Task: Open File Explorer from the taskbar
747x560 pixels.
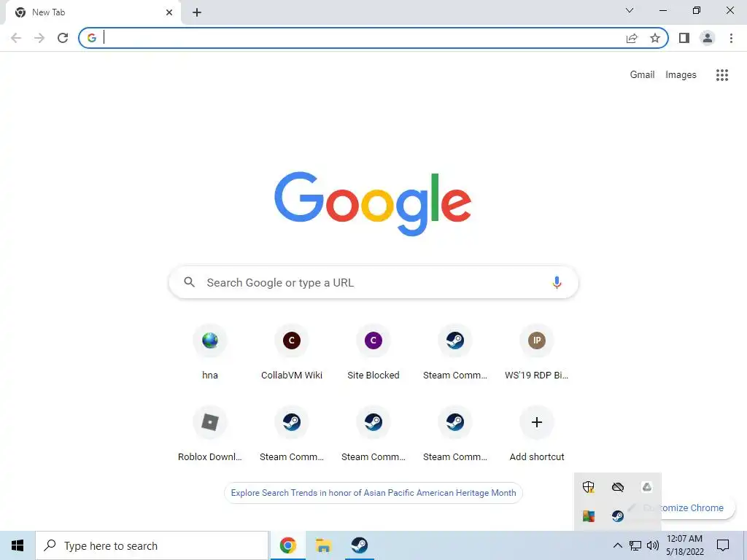Action: 323,545
